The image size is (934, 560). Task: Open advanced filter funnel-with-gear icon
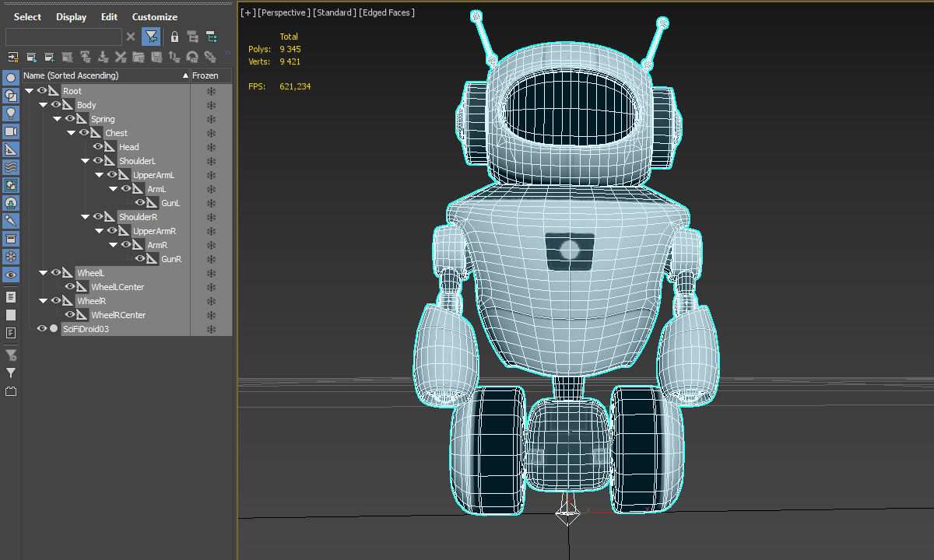[11, 355]
